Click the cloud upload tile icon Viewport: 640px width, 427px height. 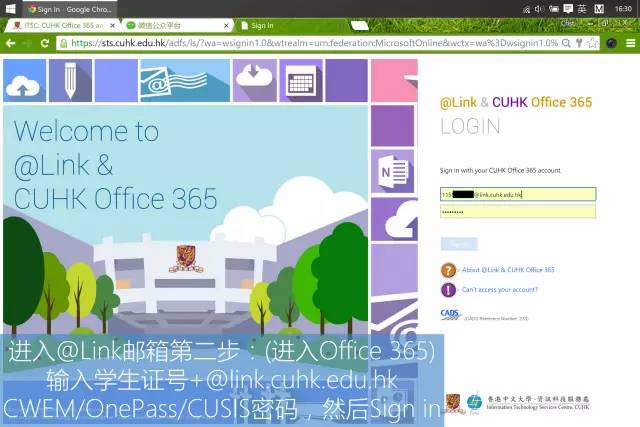[x=24, y=80]
